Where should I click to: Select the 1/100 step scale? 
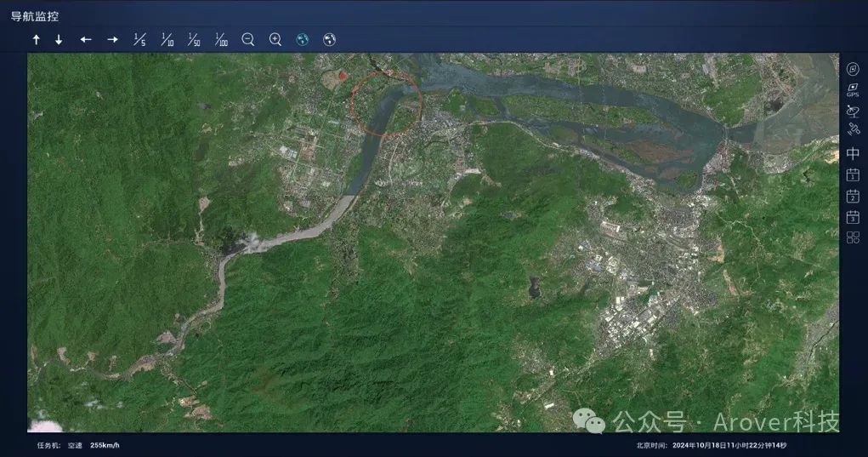click(x=221, y=39)
